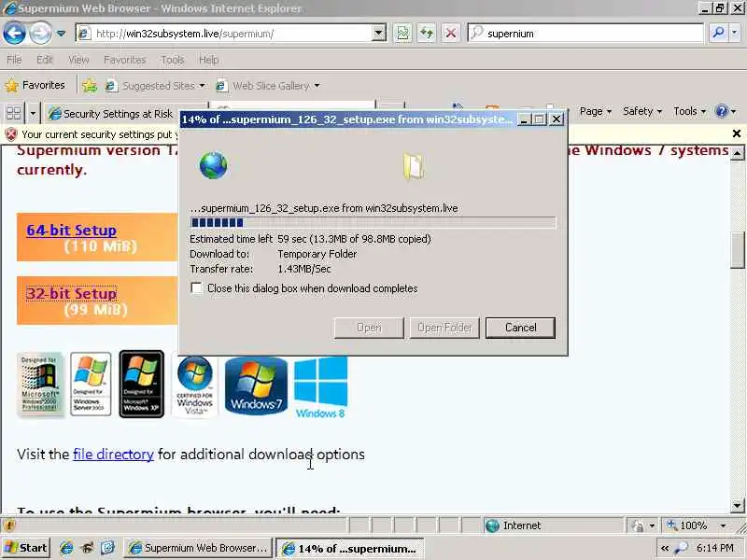The image size is (747, 560).
Task: Click the file directory link
Action: click(113, 454)
